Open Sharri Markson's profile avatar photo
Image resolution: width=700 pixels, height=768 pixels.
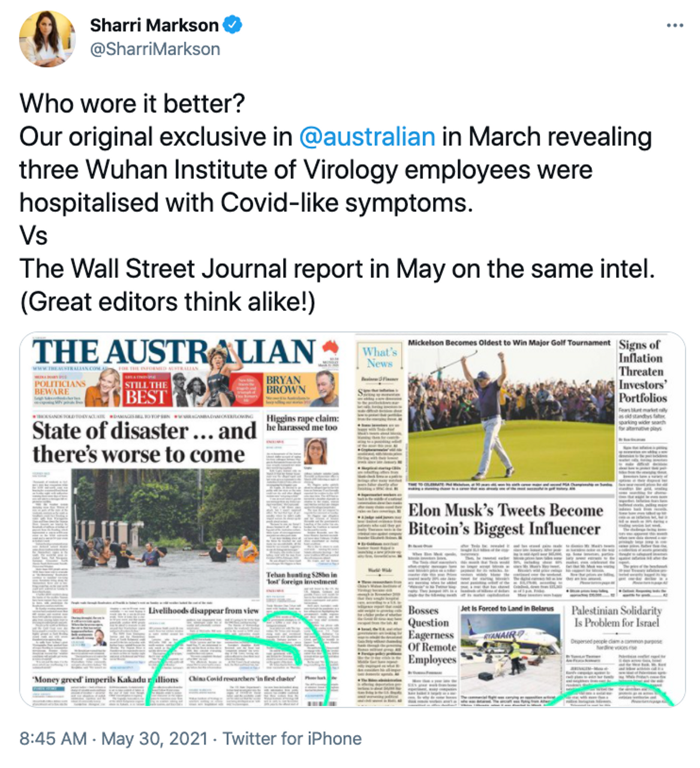pos(47,39)
